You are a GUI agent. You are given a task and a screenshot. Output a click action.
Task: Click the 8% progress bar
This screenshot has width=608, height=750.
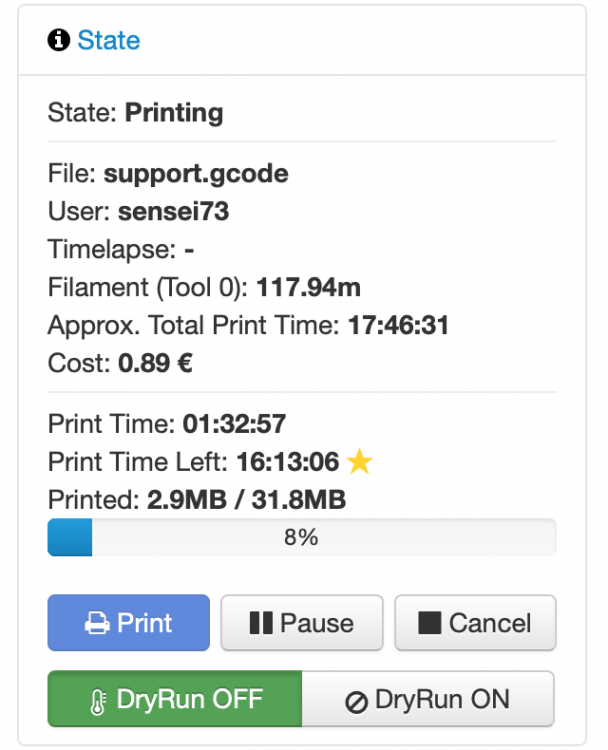tap(302, 537)
